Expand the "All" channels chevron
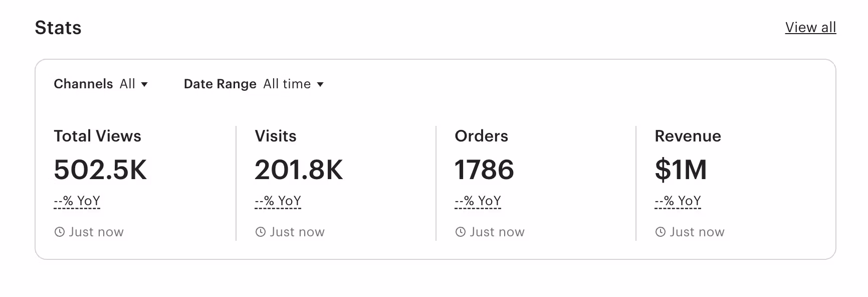This screenshot has height=297, width=868. coord(145,85)
